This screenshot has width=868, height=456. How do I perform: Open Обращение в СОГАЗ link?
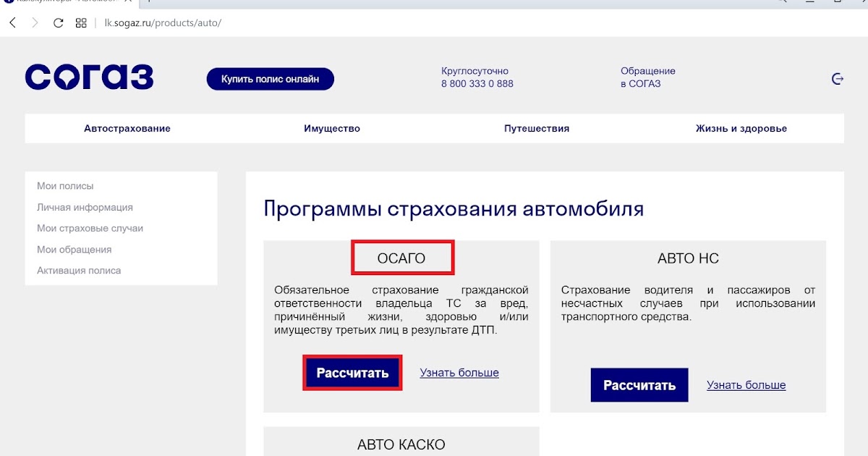point(647,77)
